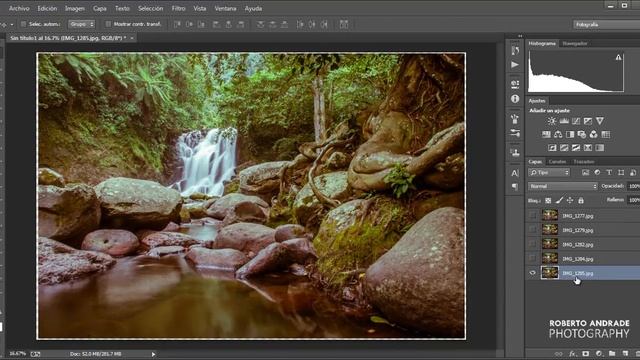Open the Archivo menu
The image size is (640, 360).
(x=19, y=8)
